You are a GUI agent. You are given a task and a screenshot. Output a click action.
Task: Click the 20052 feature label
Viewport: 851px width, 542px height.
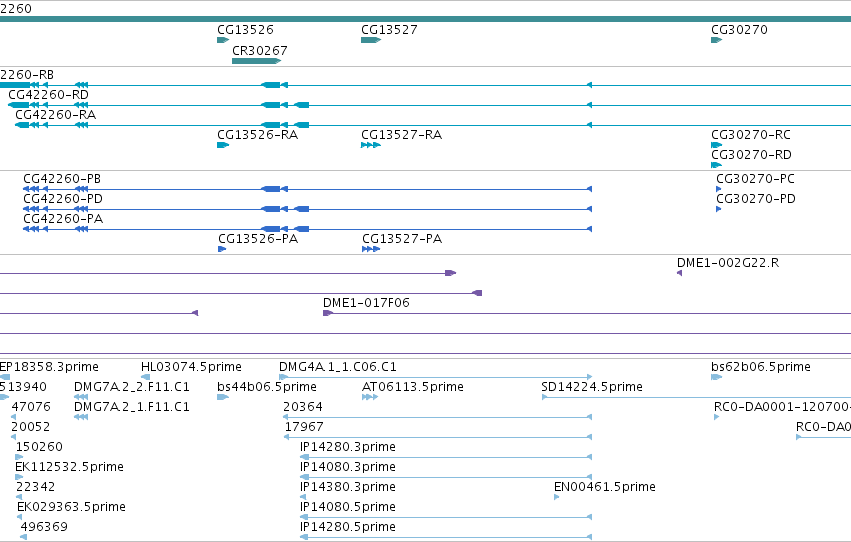30,427
